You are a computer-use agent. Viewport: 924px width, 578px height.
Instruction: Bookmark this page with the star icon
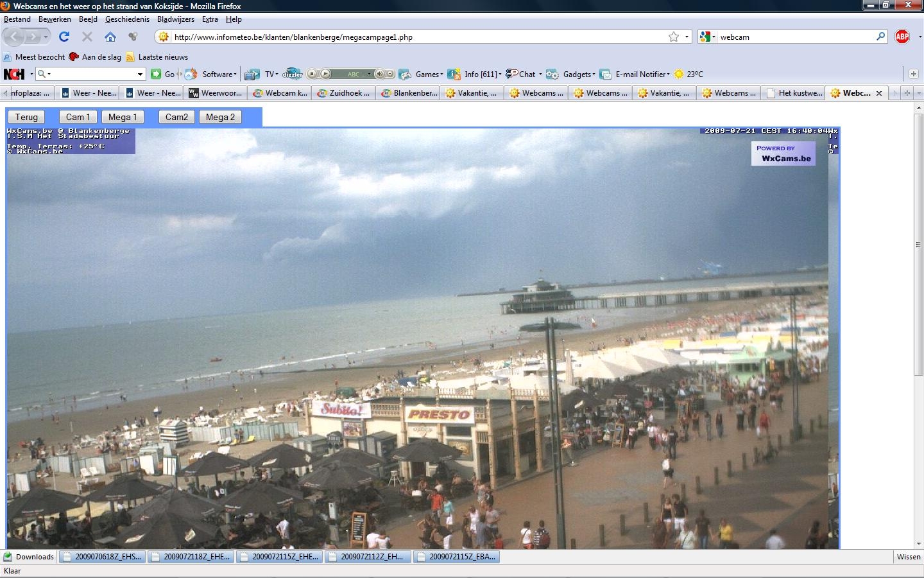pos(674,37)
